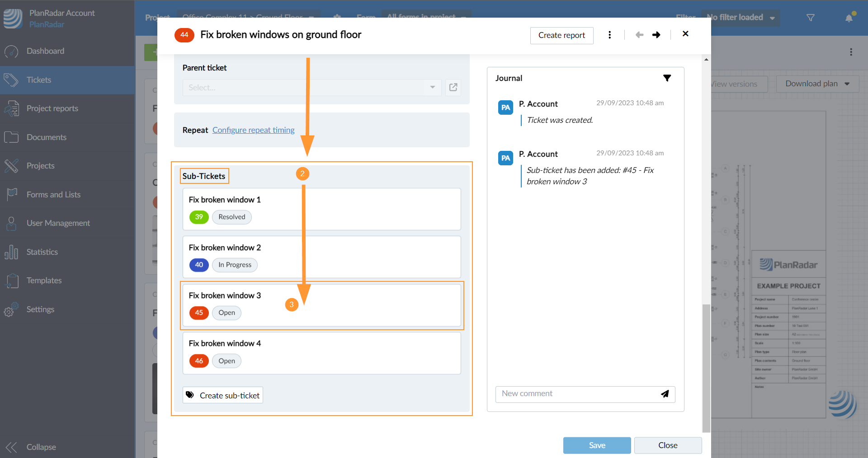Screen dimensions: 868x458
Task: Follow the Configure repeat timing link
Action: 253,130
